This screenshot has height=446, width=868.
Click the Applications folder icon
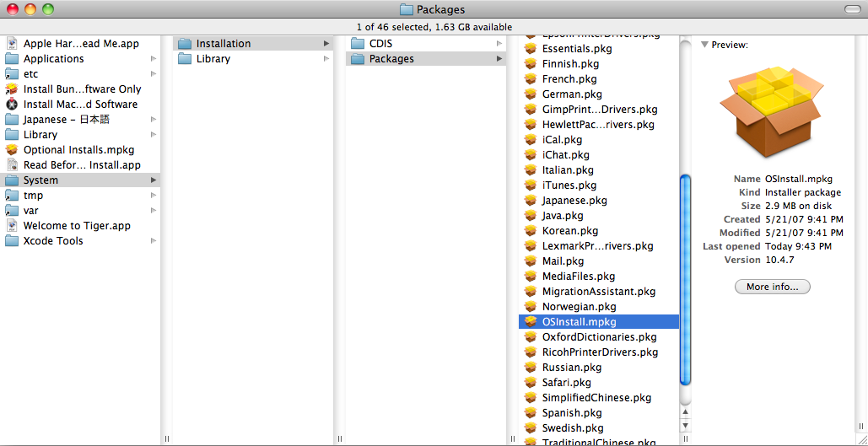tap(12, 59)
